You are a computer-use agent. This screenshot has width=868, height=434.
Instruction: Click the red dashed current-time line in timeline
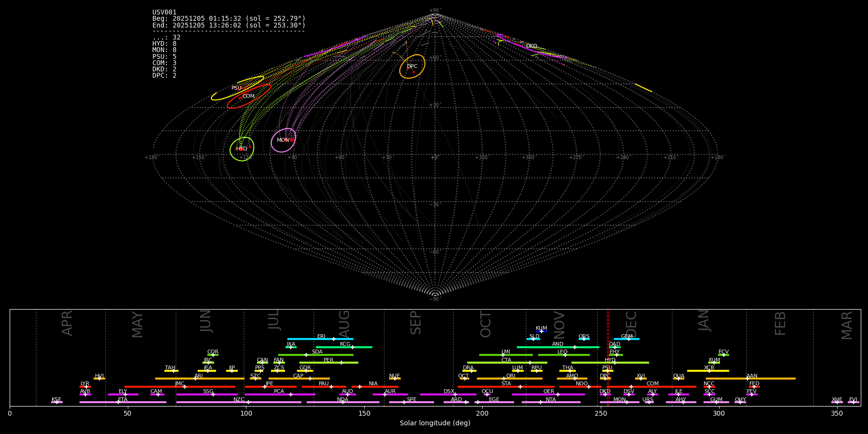608,357
